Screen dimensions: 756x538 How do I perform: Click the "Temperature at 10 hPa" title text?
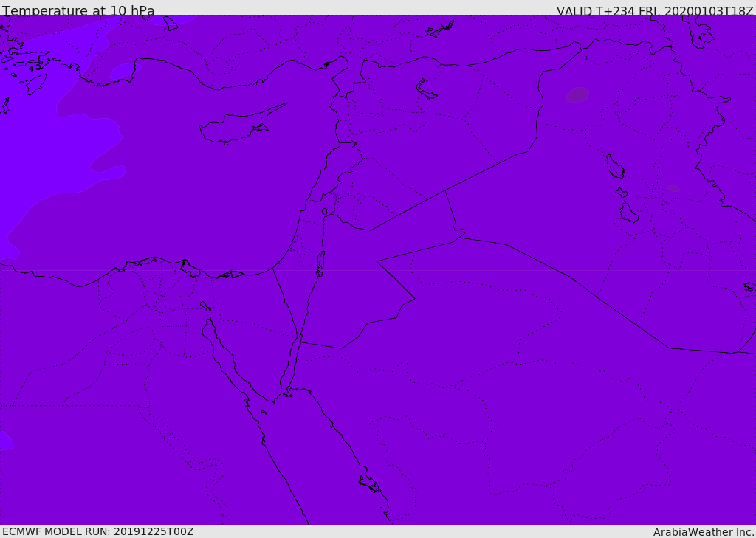78,10
